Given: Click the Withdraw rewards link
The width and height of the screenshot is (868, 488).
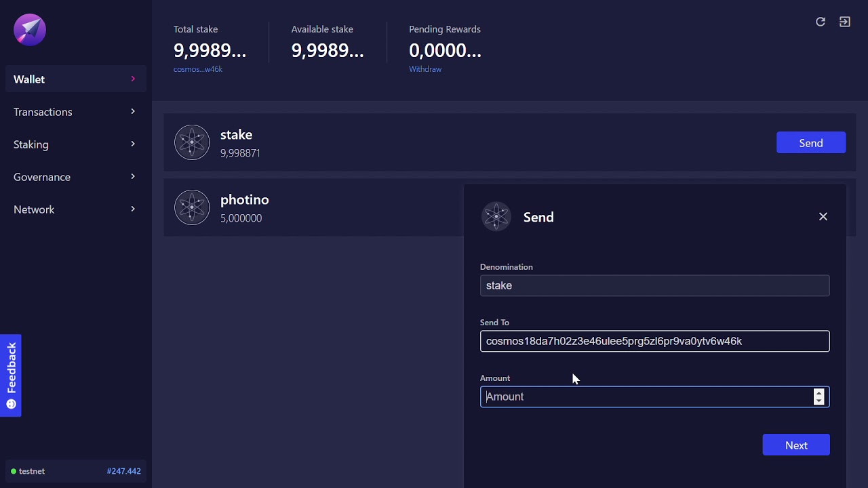Looking at the screenshot, I should click(425, 69).
